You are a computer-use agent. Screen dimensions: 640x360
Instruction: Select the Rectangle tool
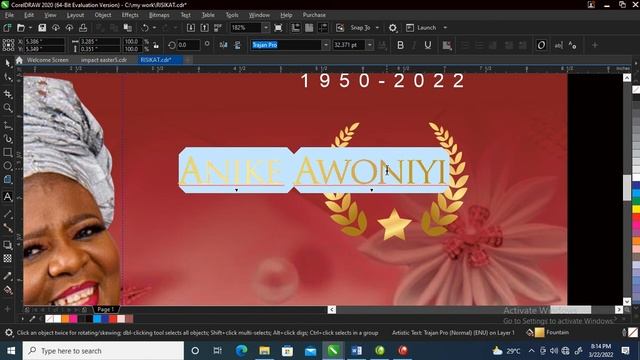click(8, 152)
